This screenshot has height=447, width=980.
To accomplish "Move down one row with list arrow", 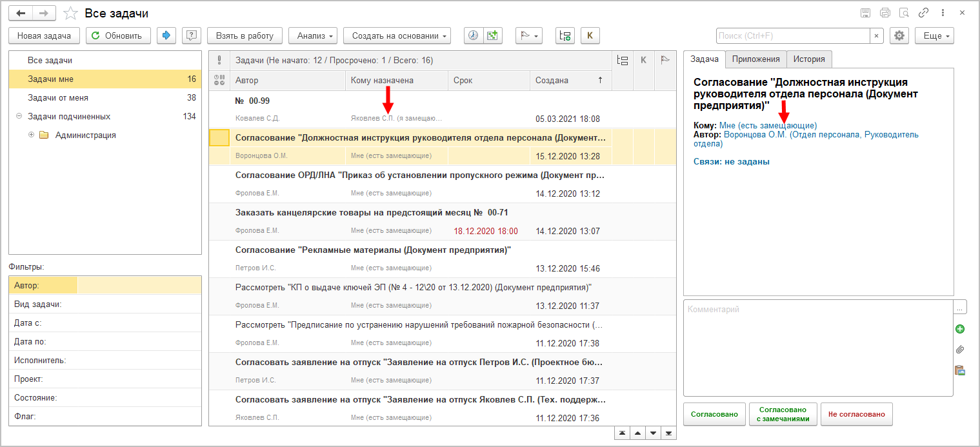I will [x=653, y=433].
